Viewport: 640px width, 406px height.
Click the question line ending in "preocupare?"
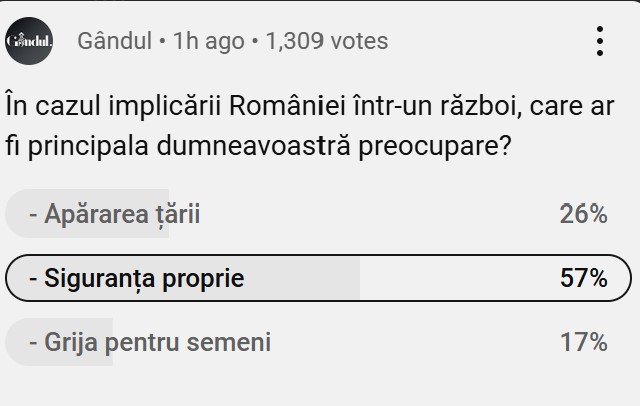click(x=260, y=145)
